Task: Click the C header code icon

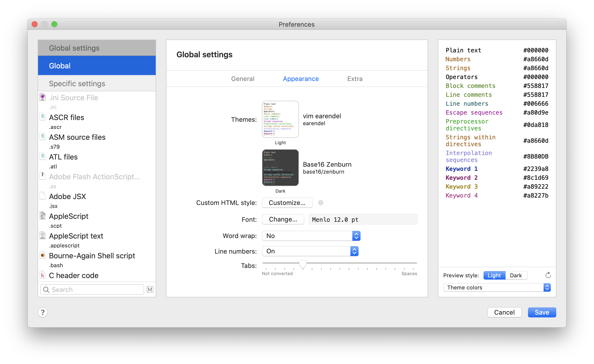Action: pos(43,275)
